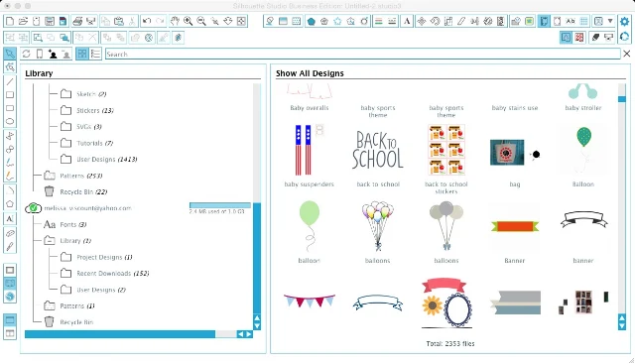The width and height of the screenshot is (635, 364).
Task: Switch library to icon grid view
Action: coord(82,54)
